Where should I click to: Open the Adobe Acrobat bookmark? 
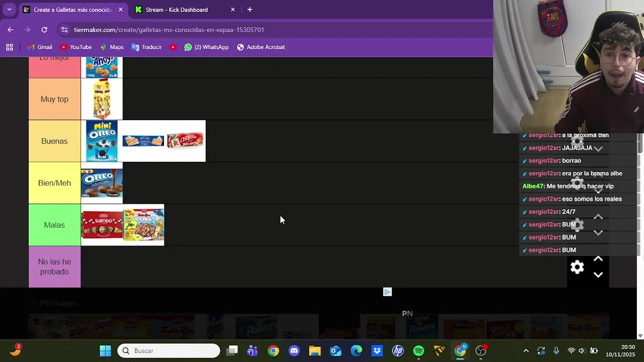click(261, 47)
